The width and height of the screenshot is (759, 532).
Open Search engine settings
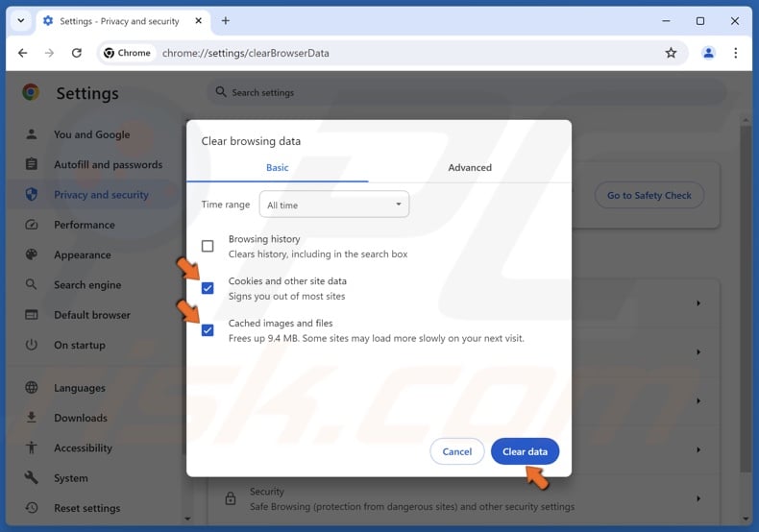[87, 284]
